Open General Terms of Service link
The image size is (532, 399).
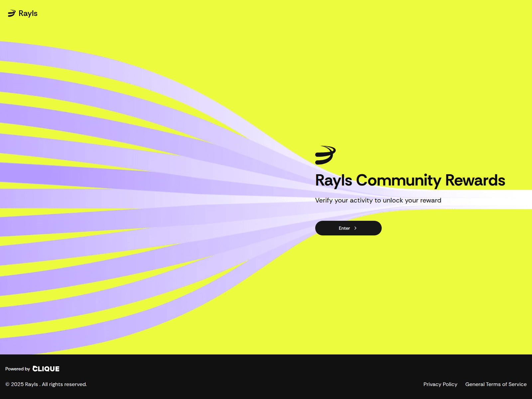point(496,384)
